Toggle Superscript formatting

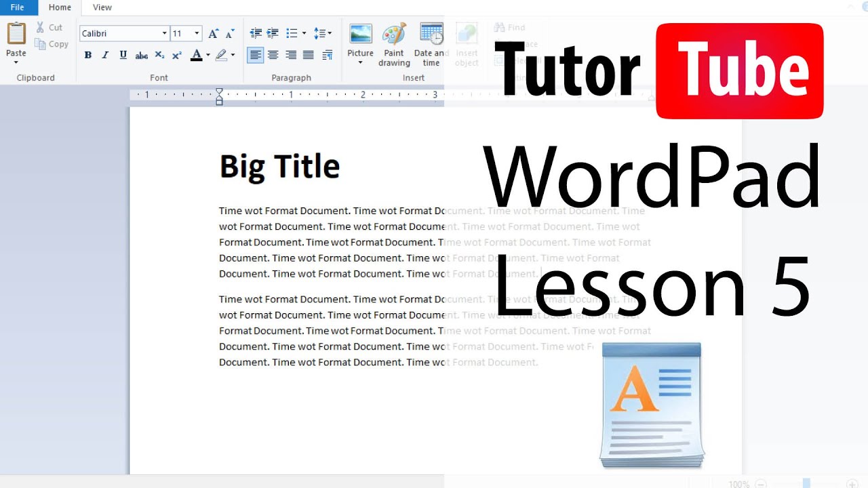click(176, 55)
